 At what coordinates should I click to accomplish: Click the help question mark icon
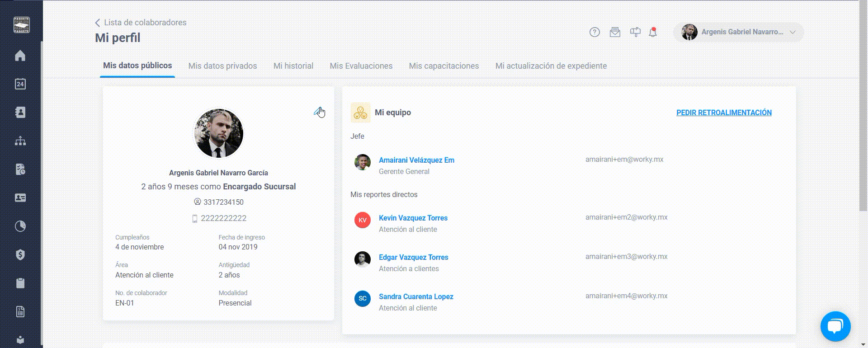pos(594,32)
